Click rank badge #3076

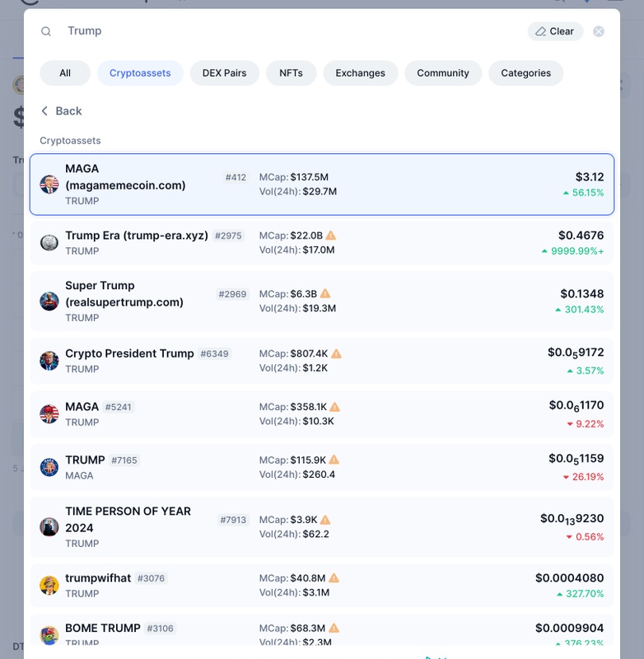[x=151, y=578]
